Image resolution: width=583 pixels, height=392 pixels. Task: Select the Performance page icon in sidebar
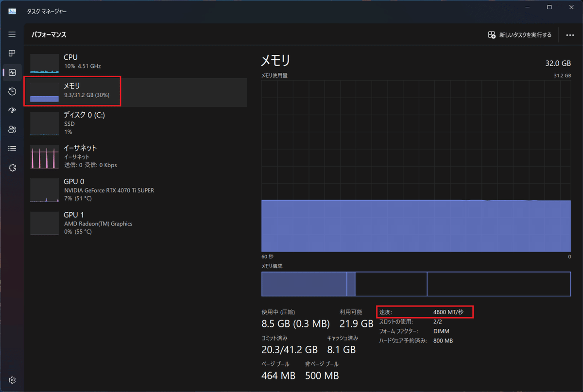[12, 72]
